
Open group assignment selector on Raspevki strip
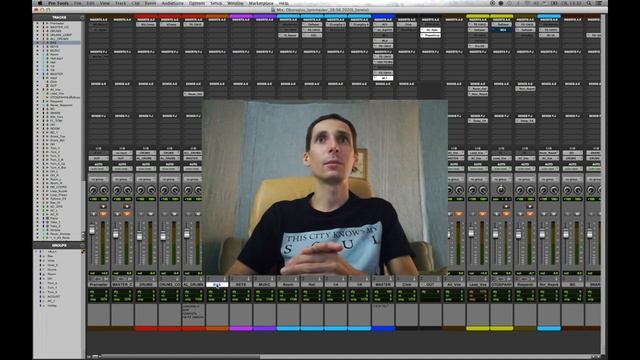coord(525,179)
